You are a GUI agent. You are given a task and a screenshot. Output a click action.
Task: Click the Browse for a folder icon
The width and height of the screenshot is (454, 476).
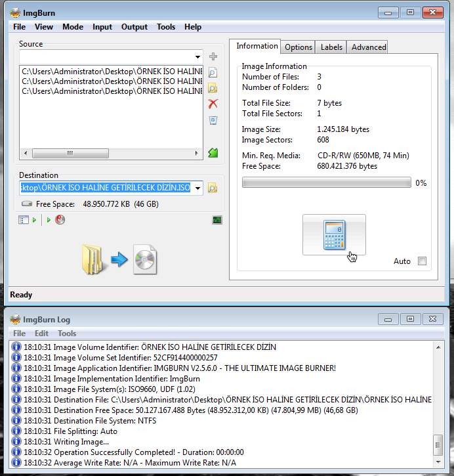(213, 88)
